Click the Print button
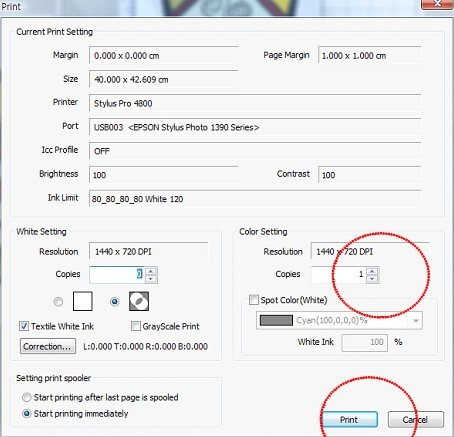The image size is (454, 437). click(x=349, y=419)
